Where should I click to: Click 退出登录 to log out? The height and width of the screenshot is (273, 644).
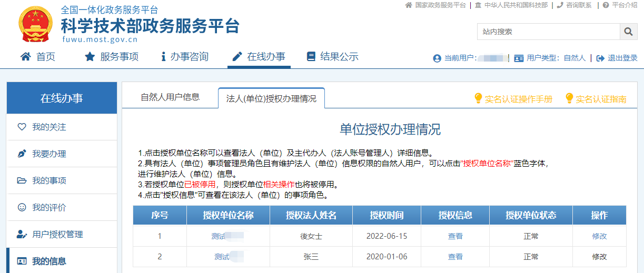pyautogui.click(x=617, y=58)
